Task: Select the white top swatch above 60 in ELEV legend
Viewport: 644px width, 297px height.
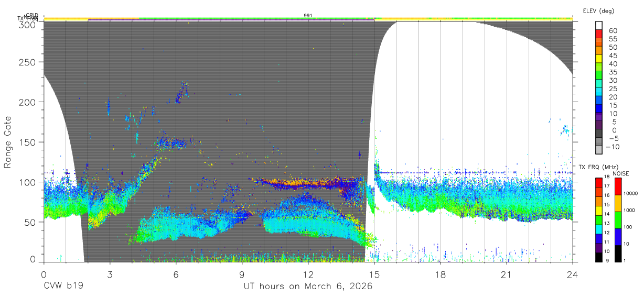Action: coord(600,26)
